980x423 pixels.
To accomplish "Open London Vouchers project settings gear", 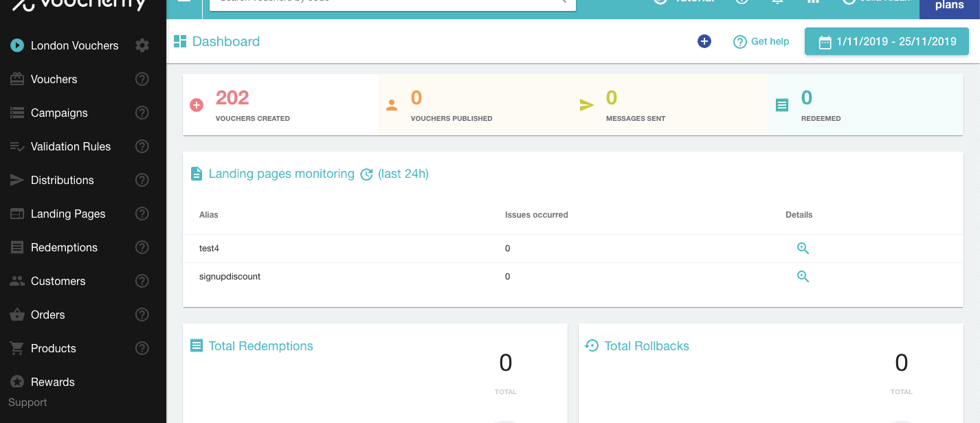I will pyautogui.click(x=142, y=45).
